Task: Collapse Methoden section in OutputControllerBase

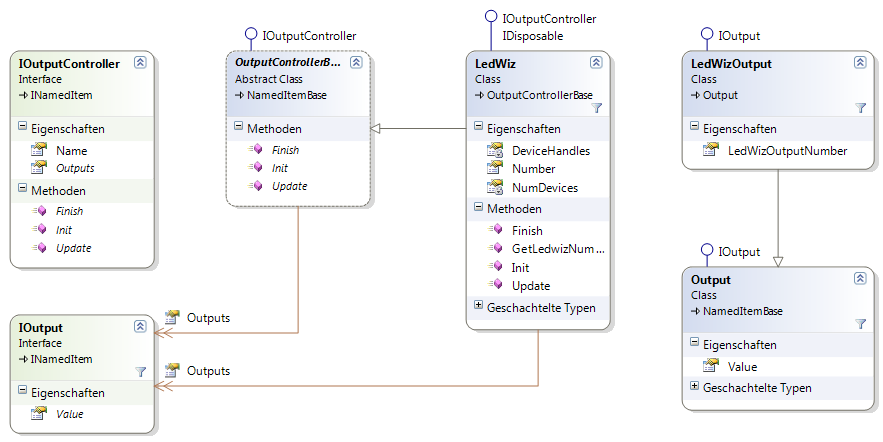Action: (x=239, y=126)
